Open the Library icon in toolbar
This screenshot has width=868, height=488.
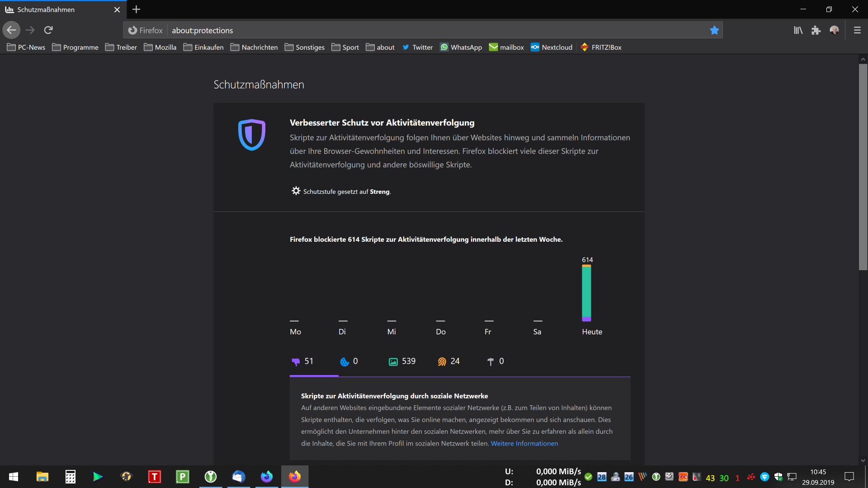798,30
